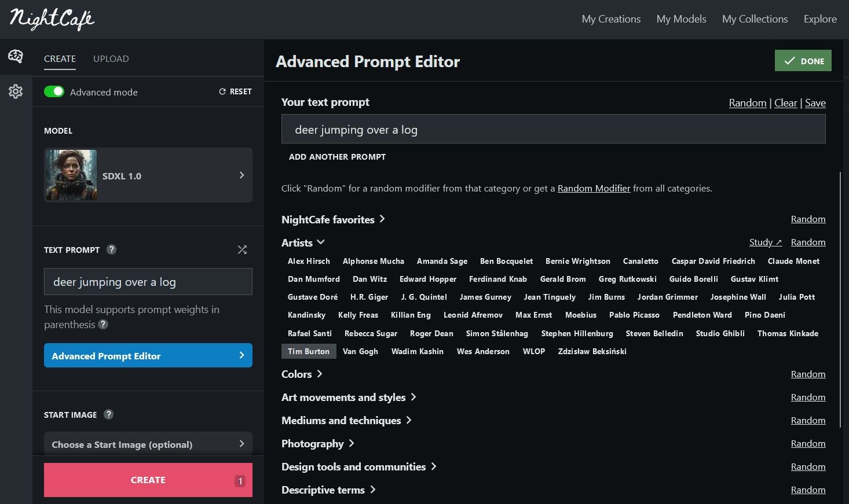Click the brain create icon in sidebar
The width and height of the screenshot is (849, 504).
[16, 56]
